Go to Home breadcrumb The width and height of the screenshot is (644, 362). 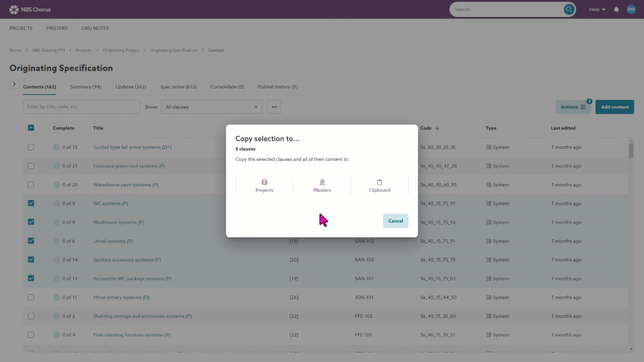(x=15, y=50)
